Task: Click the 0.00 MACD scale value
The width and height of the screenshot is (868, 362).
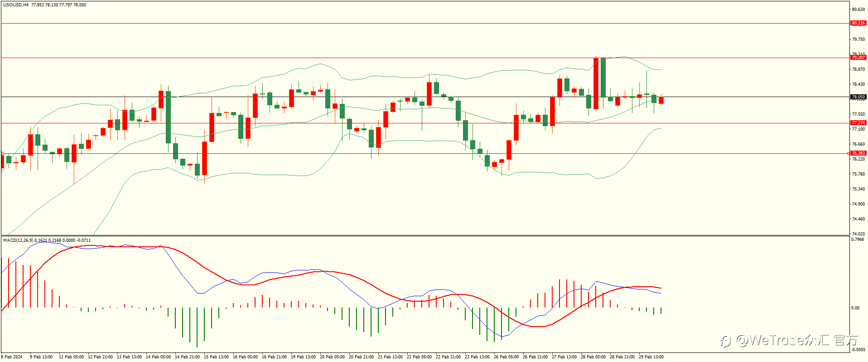Action: click(855, 308)
